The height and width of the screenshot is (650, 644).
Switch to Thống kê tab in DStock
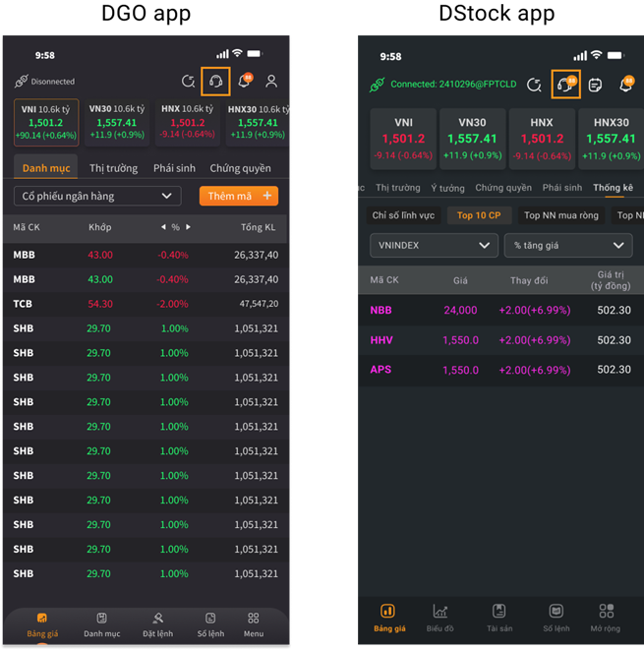pos(613,188)
